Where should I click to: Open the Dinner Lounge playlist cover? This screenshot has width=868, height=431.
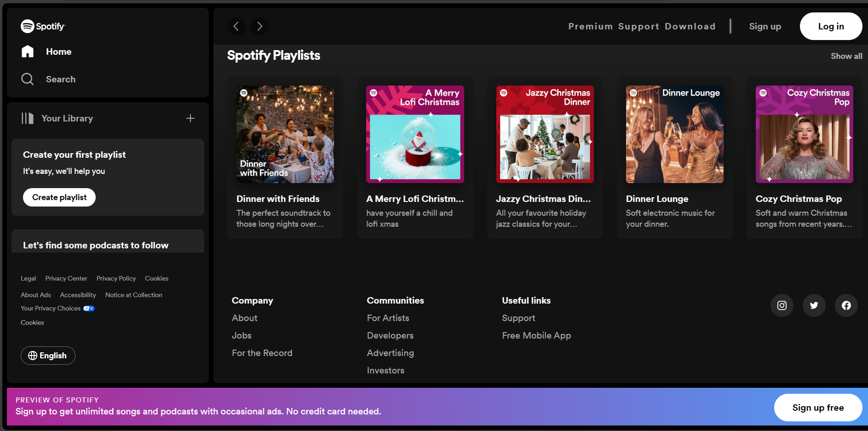tap(674, 134)
